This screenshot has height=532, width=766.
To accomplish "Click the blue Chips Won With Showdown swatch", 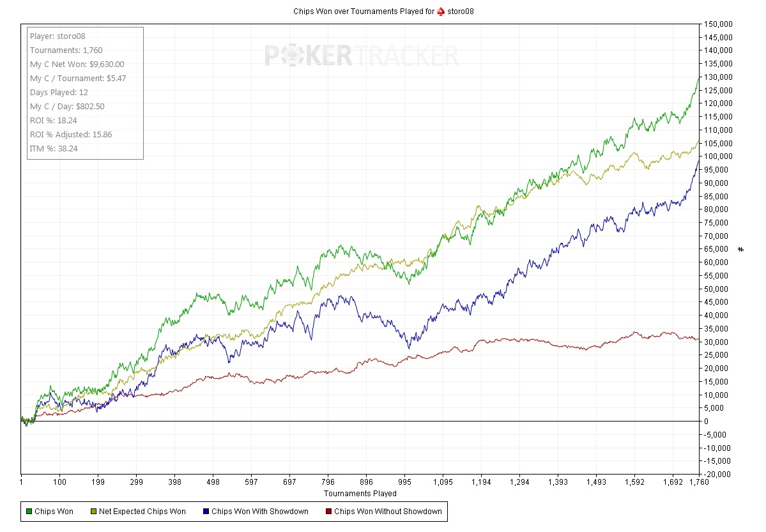I will [206, 511].
